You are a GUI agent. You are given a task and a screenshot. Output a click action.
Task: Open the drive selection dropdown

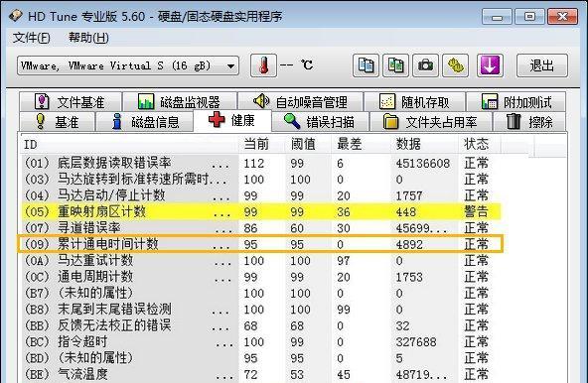point(128,65)
